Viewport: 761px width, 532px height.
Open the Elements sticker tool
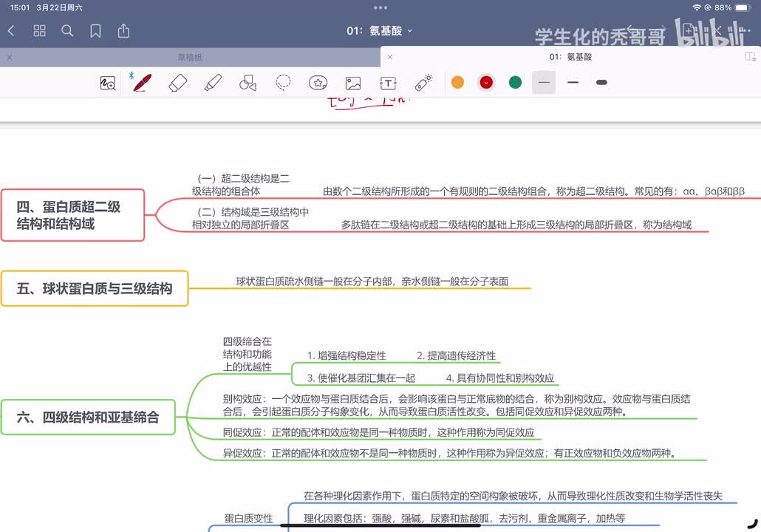pyautogui.click(x=318, y=83)
